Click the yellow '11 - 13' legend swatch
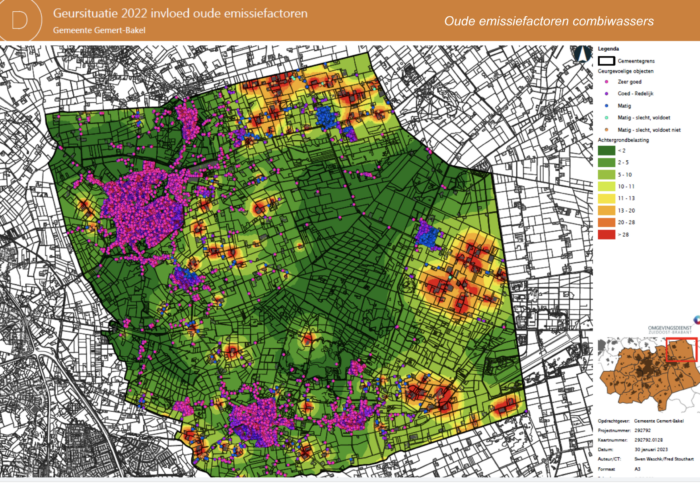700x485 pixels. pos(606,198)
